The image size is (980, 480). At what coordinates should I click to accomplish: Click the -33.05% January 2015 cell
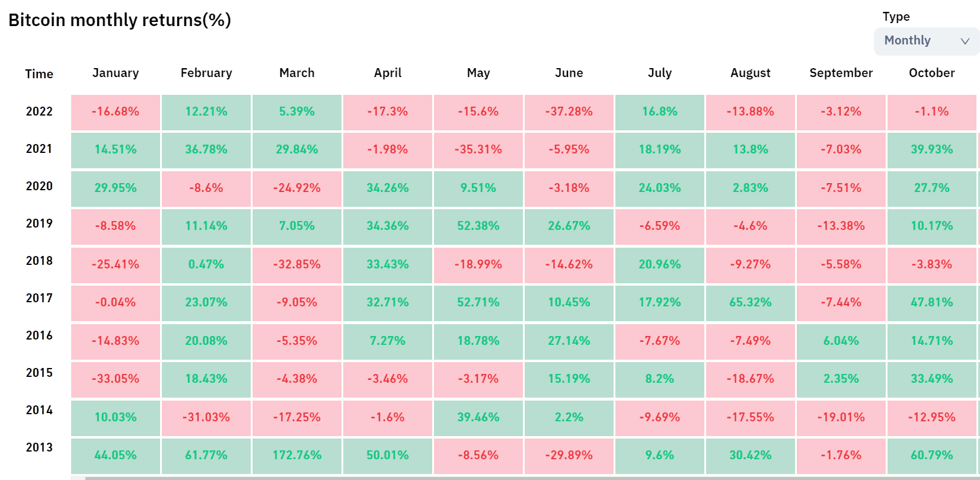[x=116, y=379]
